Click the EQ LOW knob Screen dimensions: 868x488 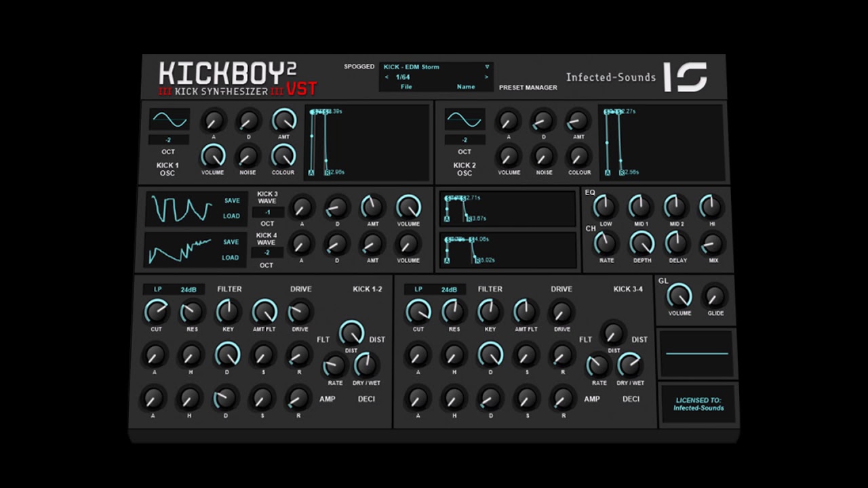point(605,206)
